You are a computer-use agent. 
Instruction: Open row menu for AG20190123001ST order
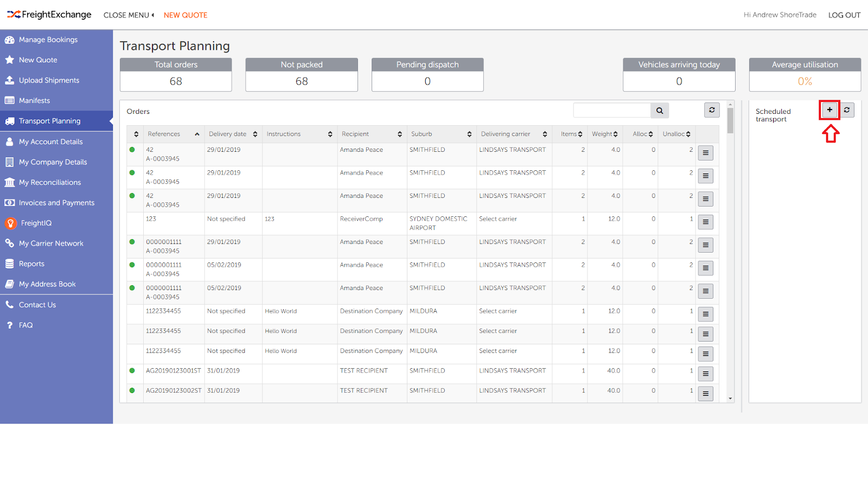click(705, 374)
